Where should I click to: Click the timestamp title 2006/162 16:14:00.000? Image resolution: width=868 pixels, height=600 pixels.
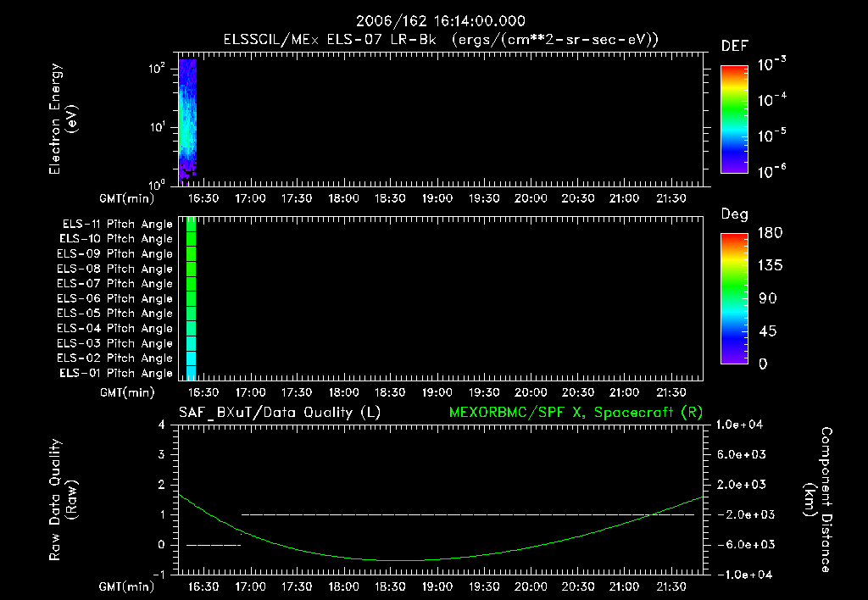click(441, 21)
